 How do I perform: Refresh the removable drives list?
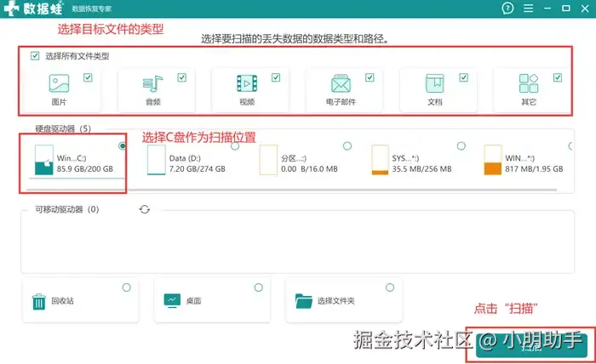[145, 209]
